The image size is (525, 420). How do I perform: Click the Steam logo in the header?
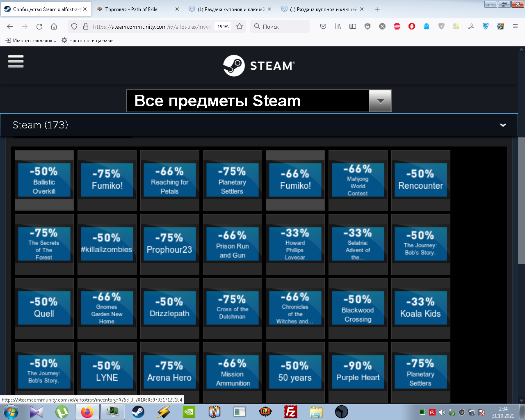(259, 66)
